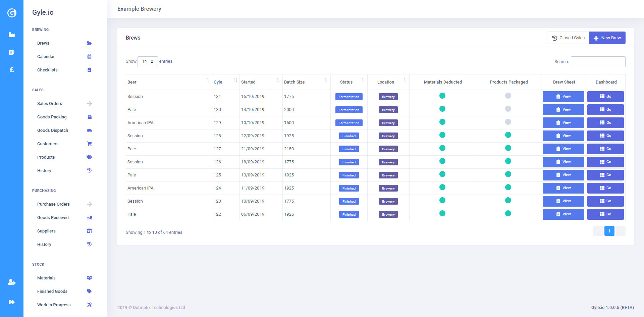Expand the Sales Orders menu arrow
Viewport: 644px width, 317px height.
[89, 104]
